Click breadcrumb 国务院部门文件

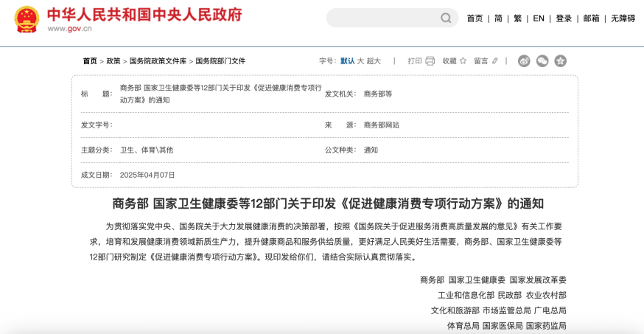tap(220, 61)
